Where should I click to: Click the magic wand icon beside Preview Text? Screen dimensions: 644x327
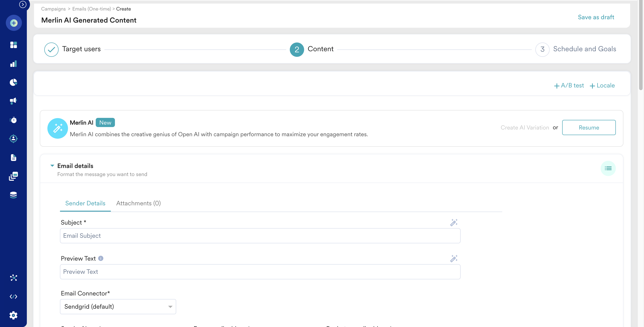(x=453, y=259)
